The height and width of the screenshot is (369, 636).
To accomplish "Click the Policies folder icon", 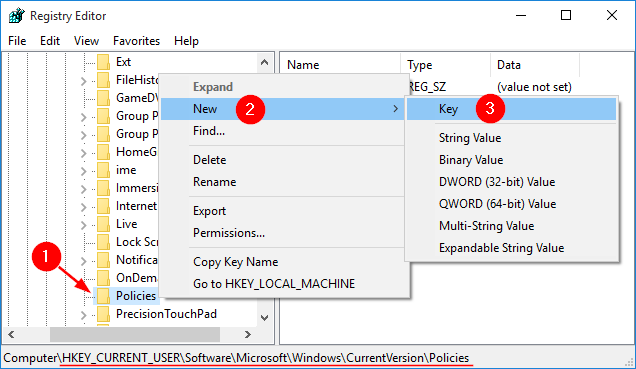I will tap(103, 296).
